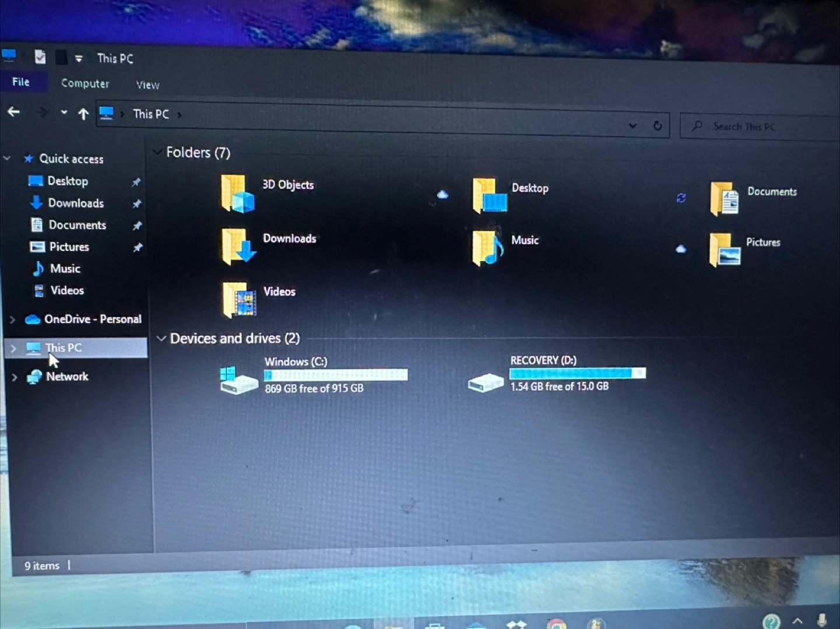Click the Network icon in sidebar

(x=34, y=377)
